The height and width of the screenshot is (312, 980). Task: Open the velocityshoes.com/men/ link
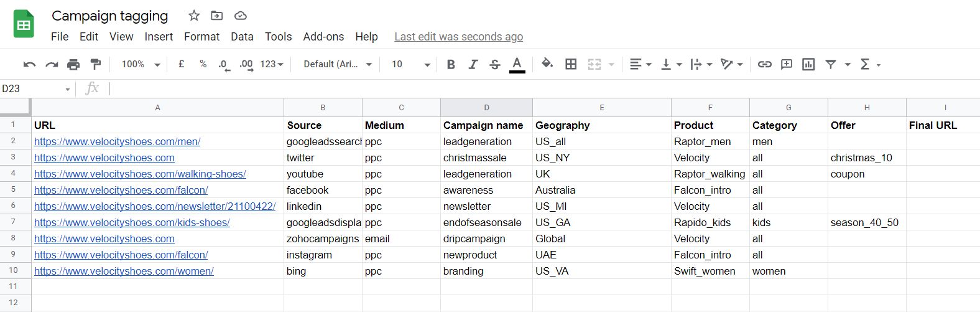click(x=117, y=141)
